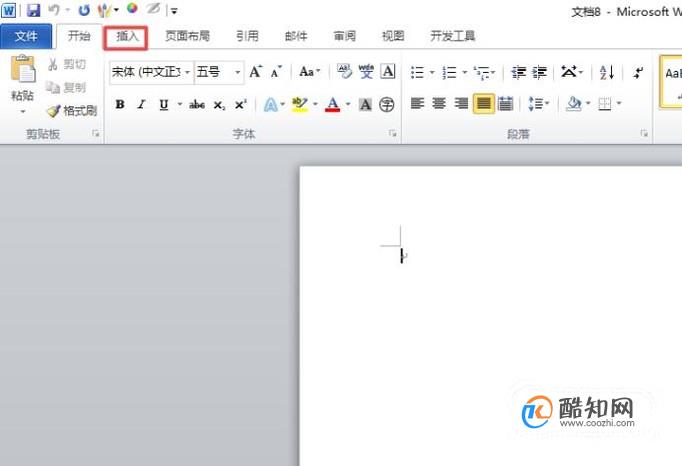Click the Text Effects icon
682x466 pixels.
coord(271,104)
